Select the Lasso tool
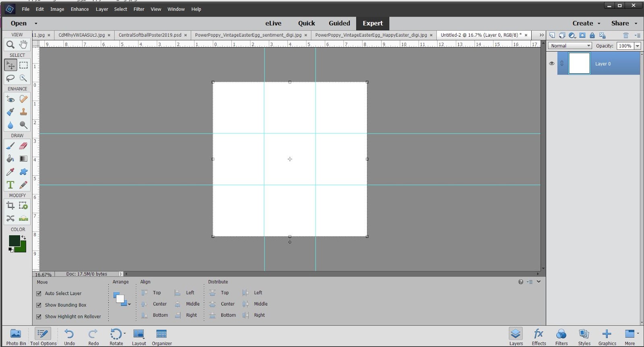The height and width of the screenshot is (347, 644). click(10, 78)
